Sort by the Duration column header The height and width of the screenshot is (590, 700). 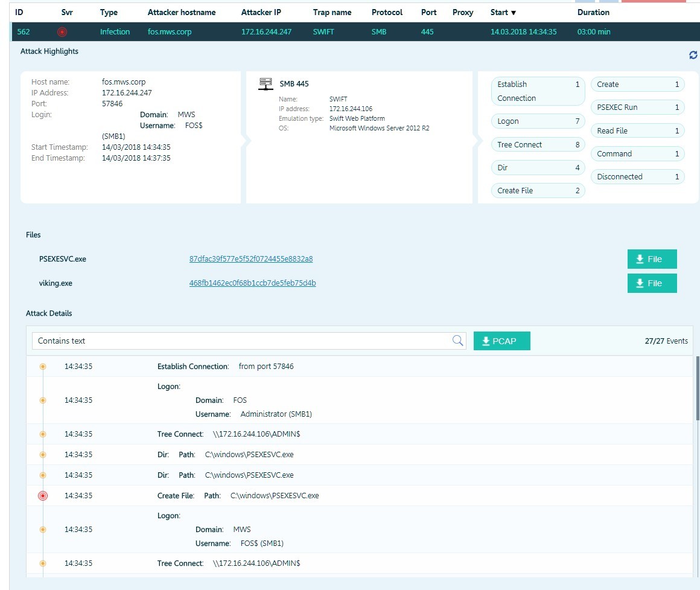click(593, 12)
